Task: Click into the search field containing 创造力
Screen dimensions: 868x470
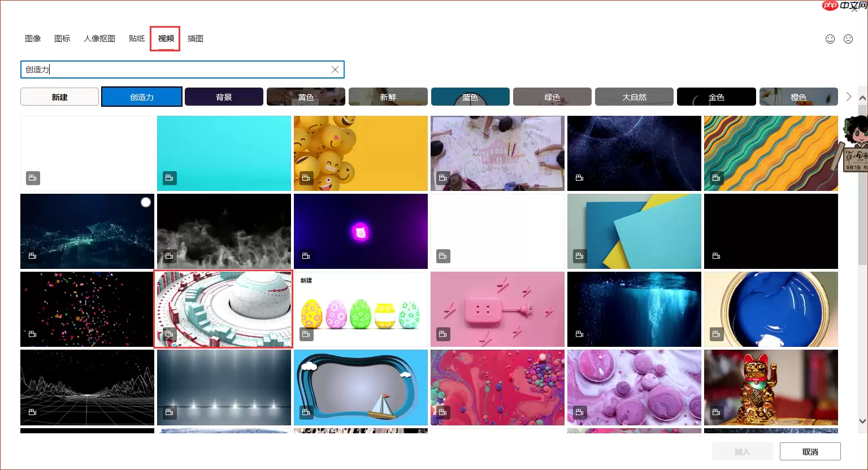Action: pyautogui.click(x=182, y=69)
